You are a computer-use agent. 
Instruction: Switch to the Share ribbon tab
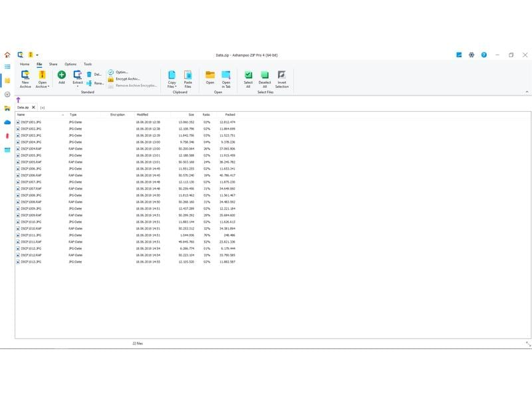pos(53,64)
